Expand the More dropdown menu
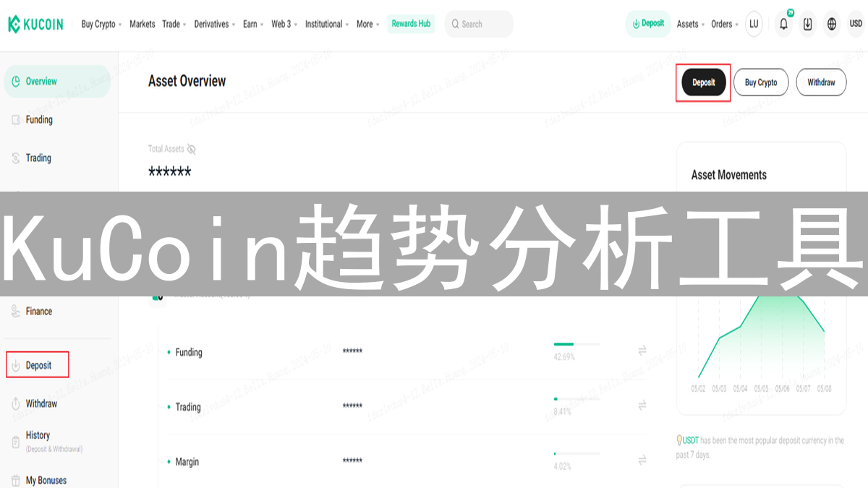The height and width of the screenshot is (488, 868). (x=368, y=24)
